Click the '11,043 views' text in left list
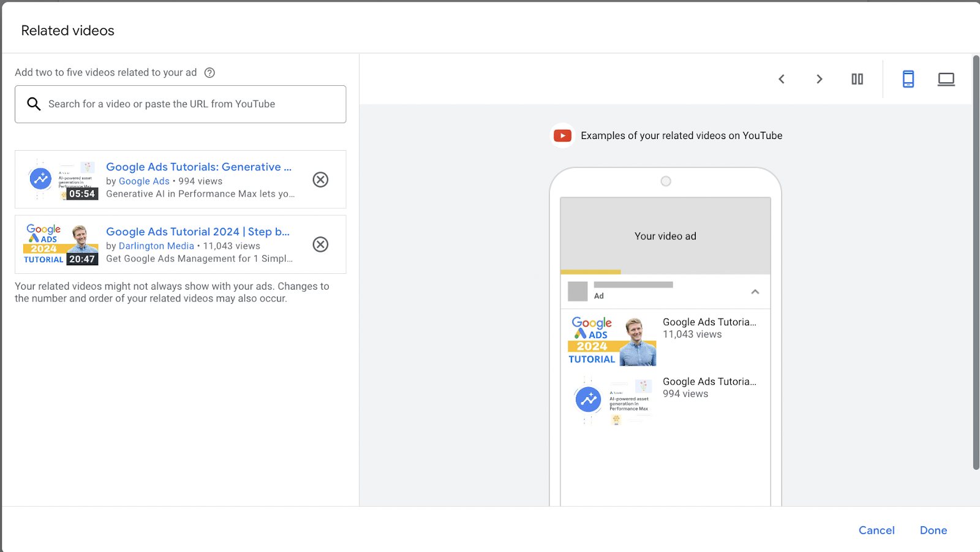980x552 pixels. point(232,246)
